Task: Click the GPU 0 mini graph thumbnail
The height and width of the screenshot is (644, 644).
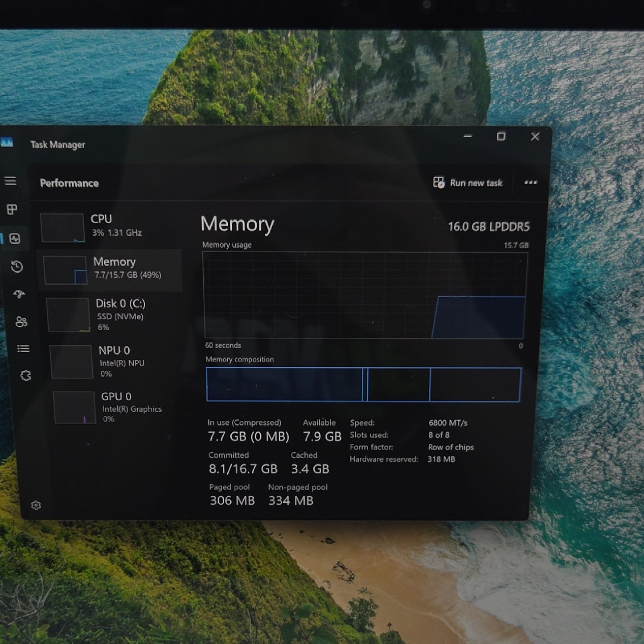Action: tap(74, 407)
